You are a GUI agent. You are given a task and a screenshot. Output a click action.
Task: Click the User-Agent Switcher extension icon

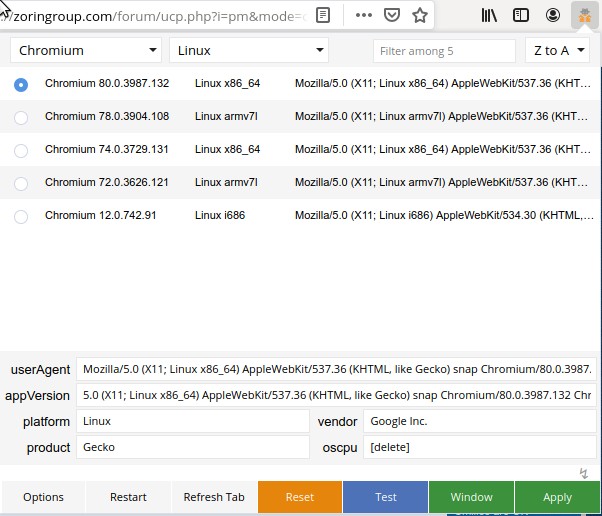coord(583,15)
